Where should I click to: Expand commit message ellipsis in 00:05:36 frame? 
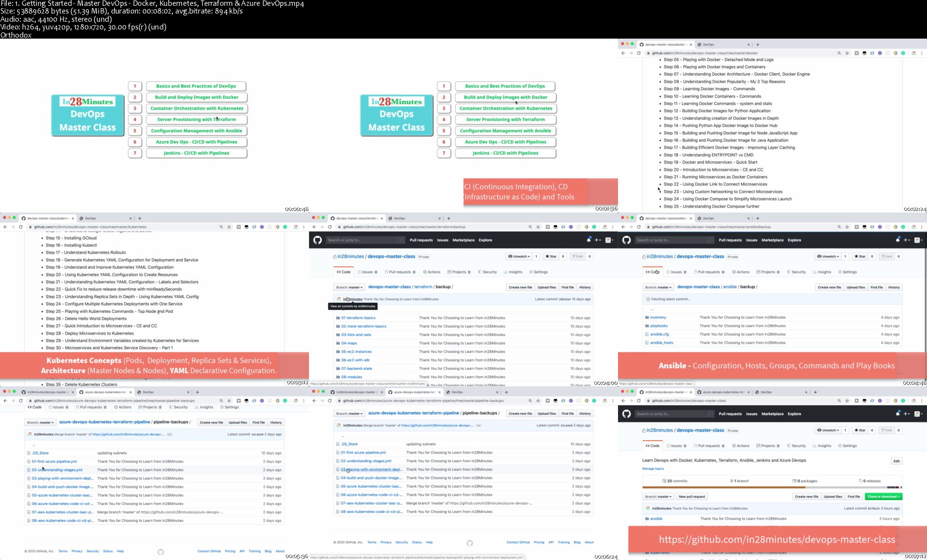[169, 434]
